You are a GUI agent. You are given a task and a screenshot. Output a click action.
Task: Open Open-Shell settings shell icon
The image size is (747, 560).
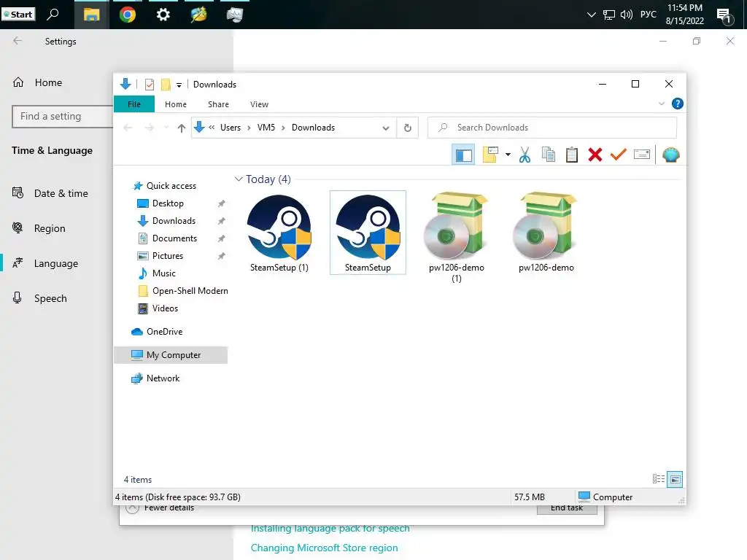pyautogui.click(x=671, y=155)
